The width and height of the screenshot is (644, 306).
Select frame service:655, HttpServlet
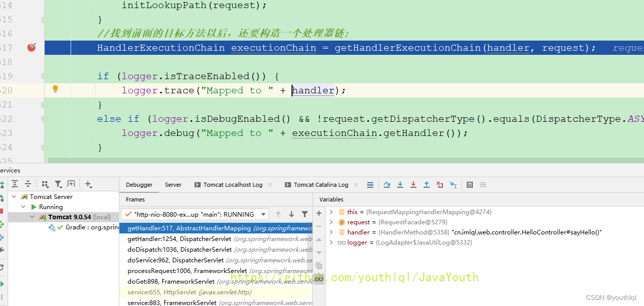pyautogui.click(x=216, y=292)
